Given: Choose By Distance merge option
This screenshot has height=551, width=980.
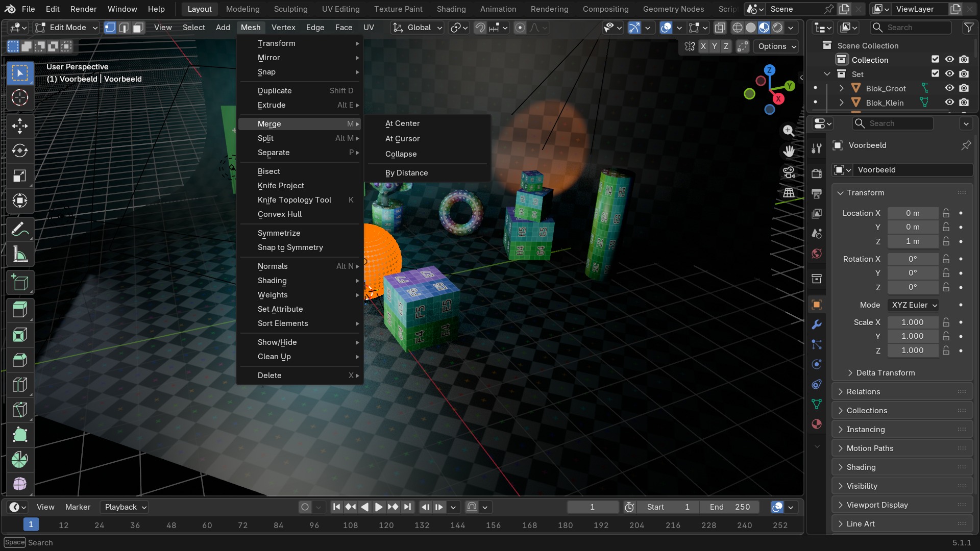Looking at the screenshot, I should pos(428,173).
